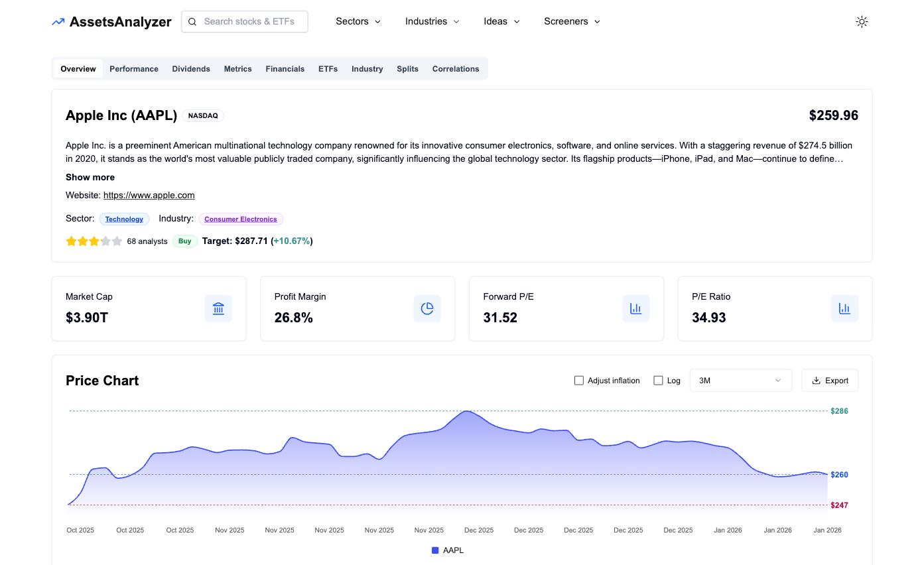The image size is (924, 565).
Task: Click the magnifier icon in the search bar
Action: coord(192,21)
